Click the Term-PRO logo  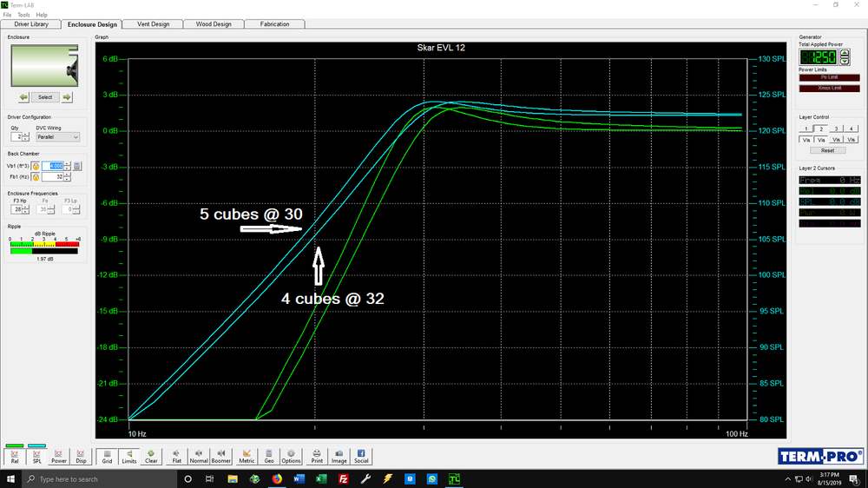[x=820, y=457]
